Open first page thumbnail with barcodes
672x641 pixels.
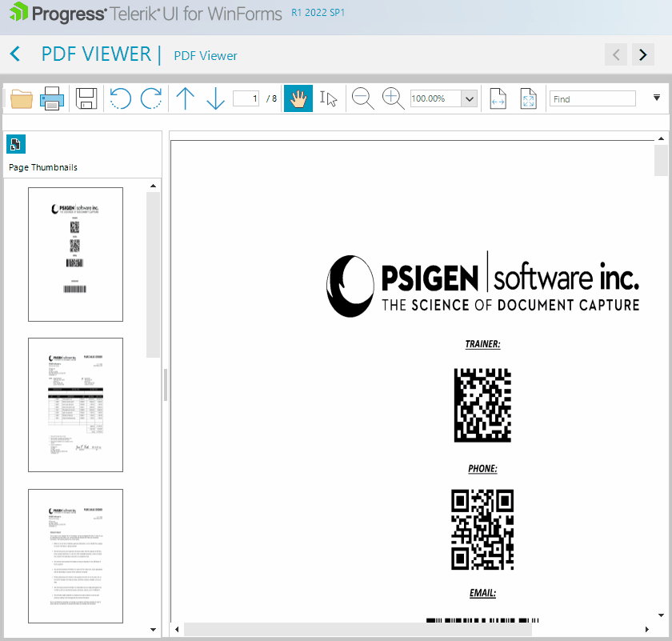coord(75,254)
